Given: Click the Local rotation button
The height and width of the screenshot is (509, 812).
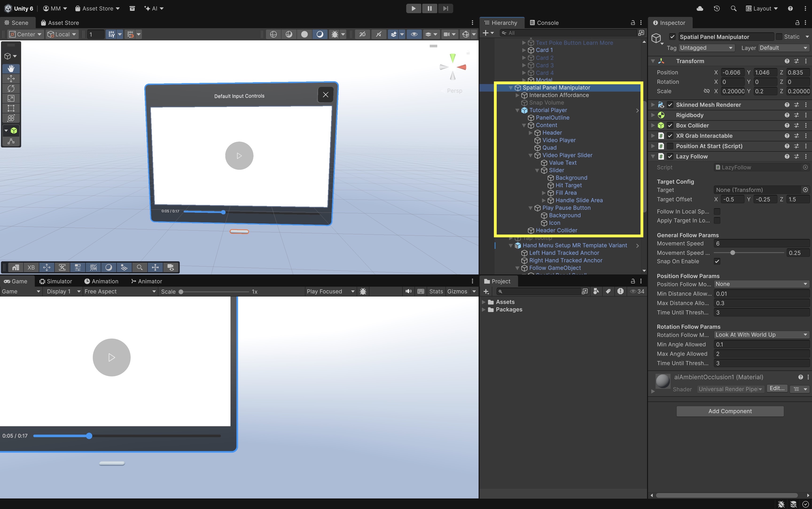Looking at the screenshot, I should (x=62, y=34).
